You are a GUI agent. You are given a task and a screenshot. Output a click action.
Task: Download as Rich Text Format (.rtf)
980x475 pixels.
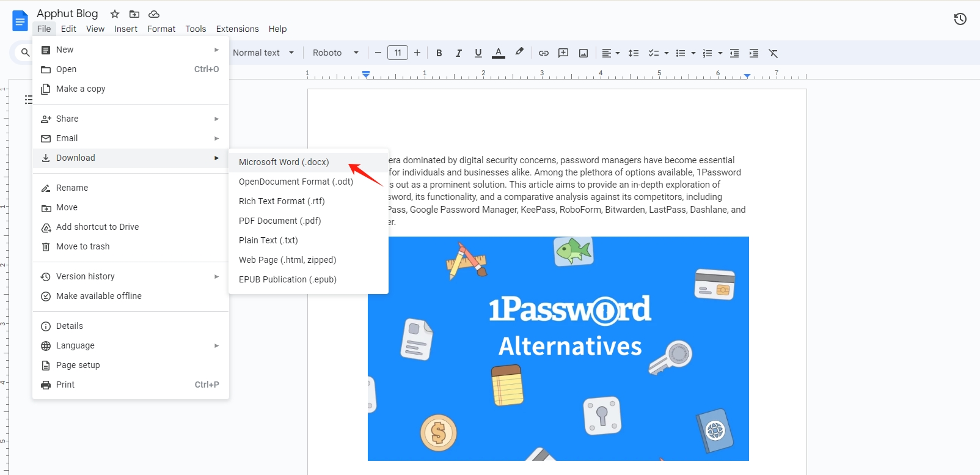pos(309,201)
